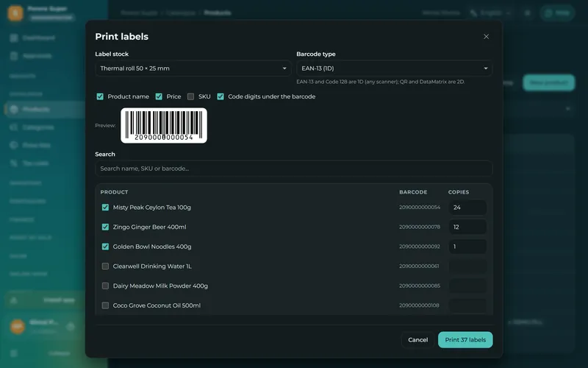Click copies field for Clearwell Drinking Water
The image size is (588, 368).
467,266
